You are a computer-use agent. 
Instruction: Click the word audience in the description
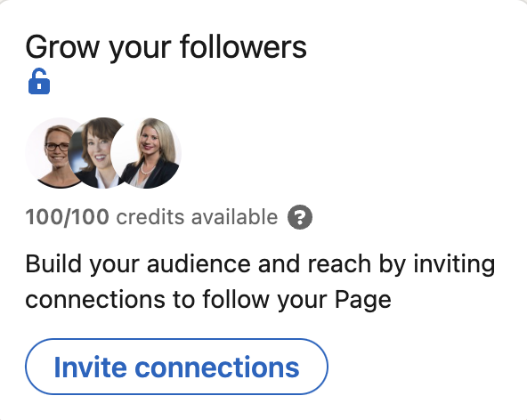(x=199, y=264)
